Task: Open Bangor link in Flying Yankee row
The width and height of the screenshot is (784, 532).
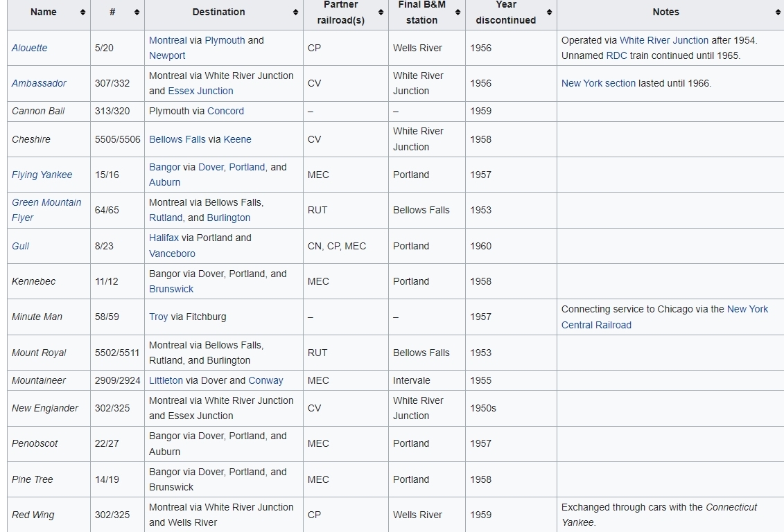Action: point(164,168)
